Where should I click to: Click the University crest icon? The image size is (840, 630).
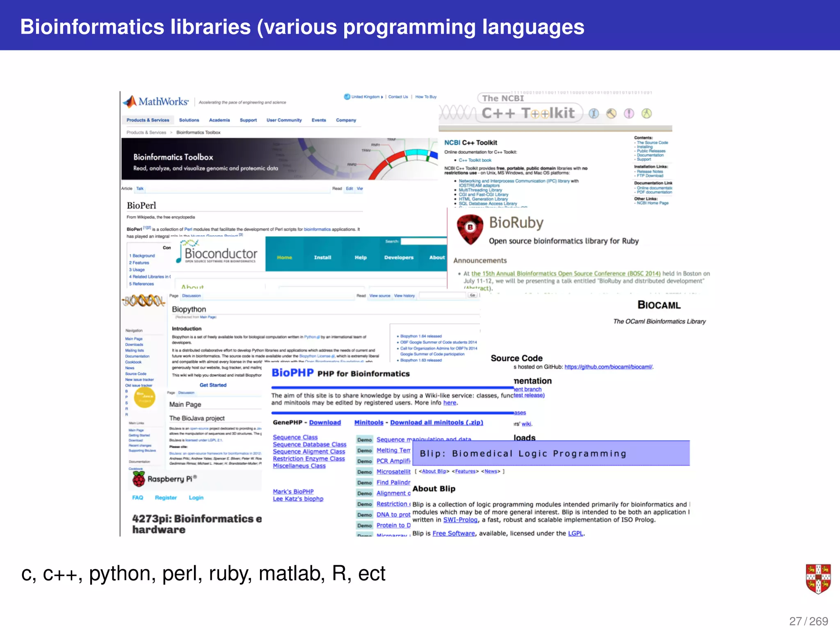[x=818, y=579]
